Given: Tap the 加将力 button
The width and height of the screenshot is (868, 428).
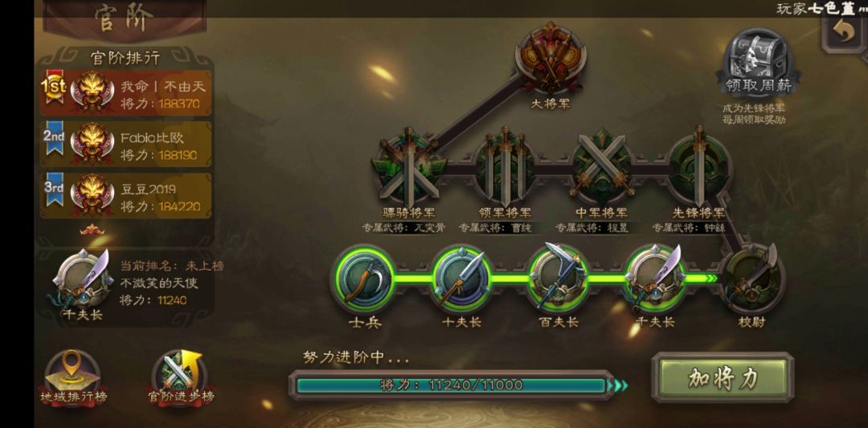Looking at the screenshot, I should click(x=723, y=378).
